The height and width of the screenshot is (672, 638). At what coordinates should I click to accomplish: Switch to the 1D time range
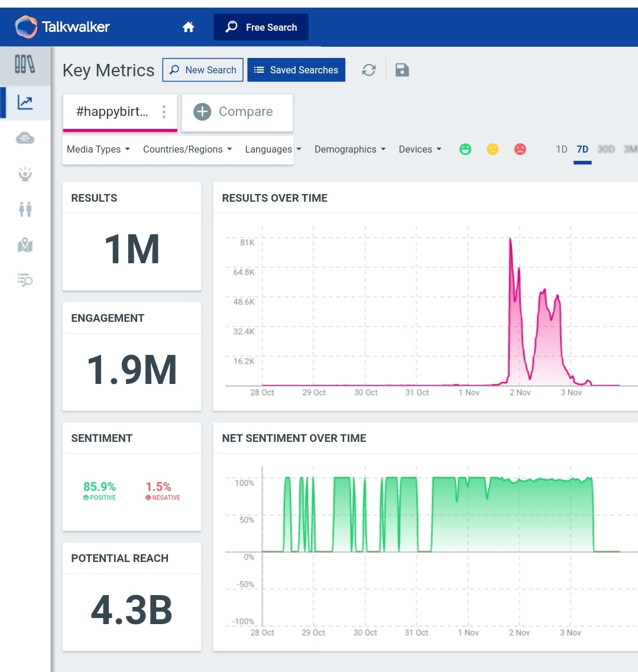[x=561, y=149]
